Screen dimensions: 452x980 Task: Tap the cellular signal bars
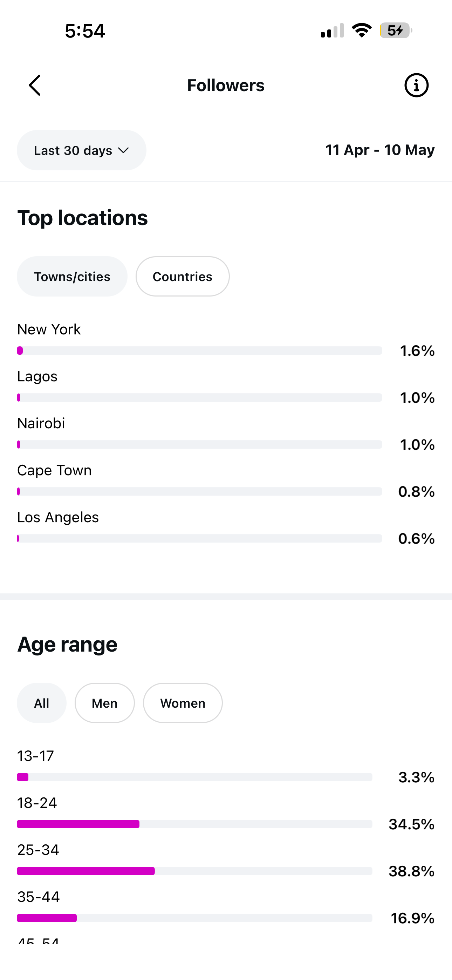[x=332, y=31]
